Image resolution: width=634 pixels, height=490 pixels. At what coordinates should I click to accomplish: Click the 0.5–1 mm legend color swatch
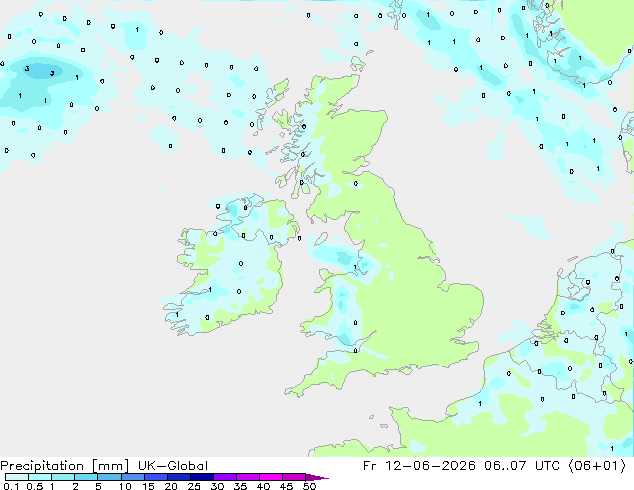coord(40,477)
